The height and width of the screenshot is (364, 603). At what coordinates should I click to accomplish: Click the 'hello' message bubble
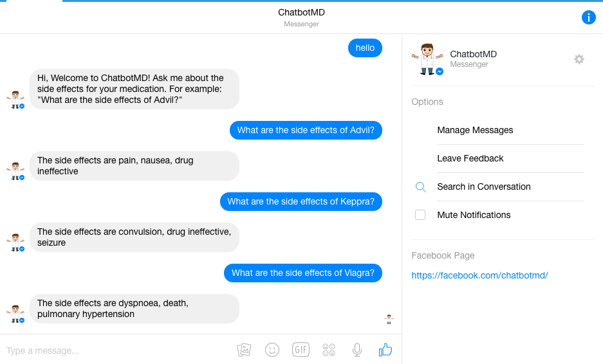click(x=365, y=48)
